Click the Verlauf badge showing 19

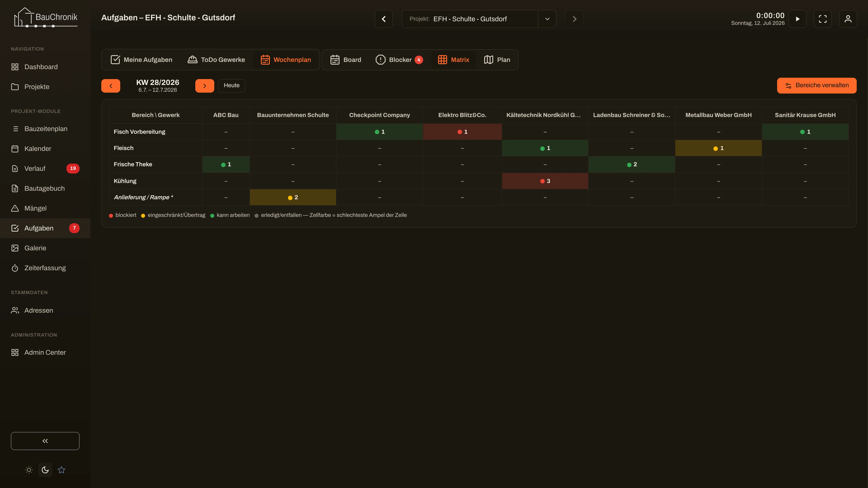pos(73,168)
